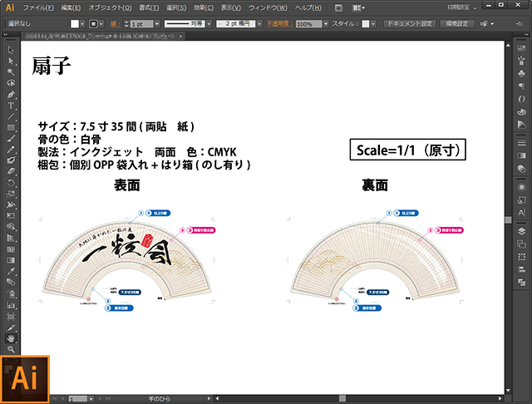
Task: Select the Shape Builder tool
Action: pos(11,227)
